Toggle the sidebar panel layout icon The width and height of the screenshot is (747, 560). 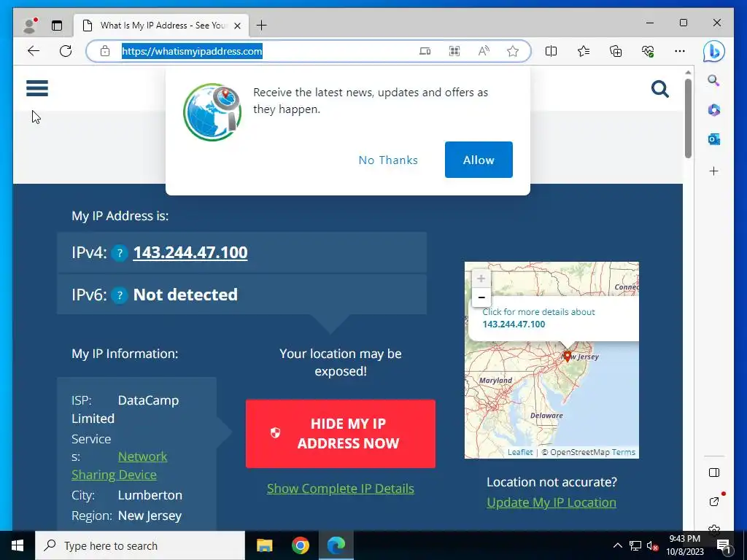click(x=713, y=472)
